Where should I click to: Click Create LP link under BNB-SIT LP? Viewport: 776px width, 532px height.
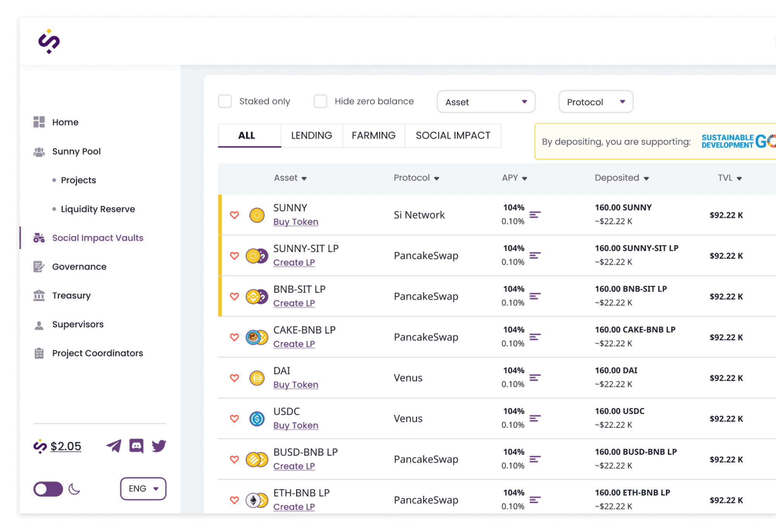tap(294, 303)
